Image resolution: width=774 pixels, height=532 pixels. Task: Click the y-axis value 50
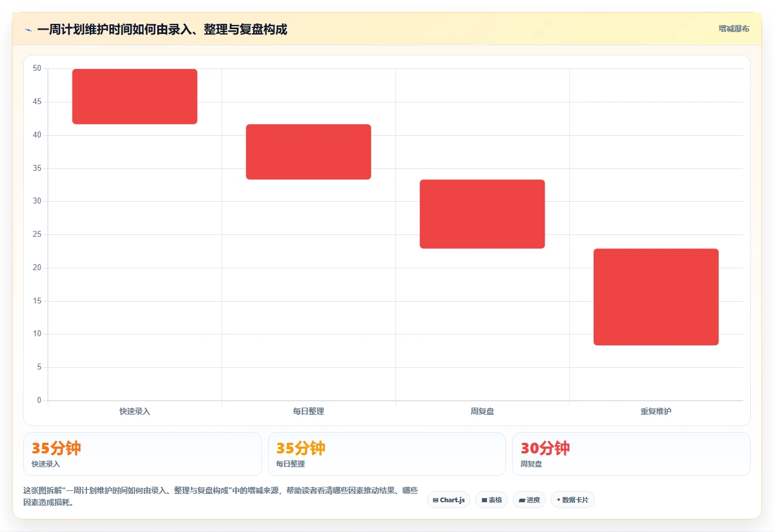pyautogui.click(x=37, y=68)
